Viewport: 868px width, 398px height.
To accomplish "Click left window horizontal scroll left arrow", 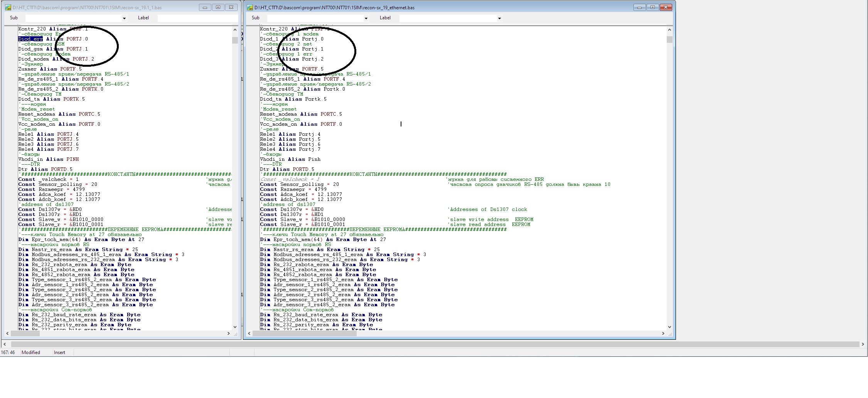I will coord(7,333).
